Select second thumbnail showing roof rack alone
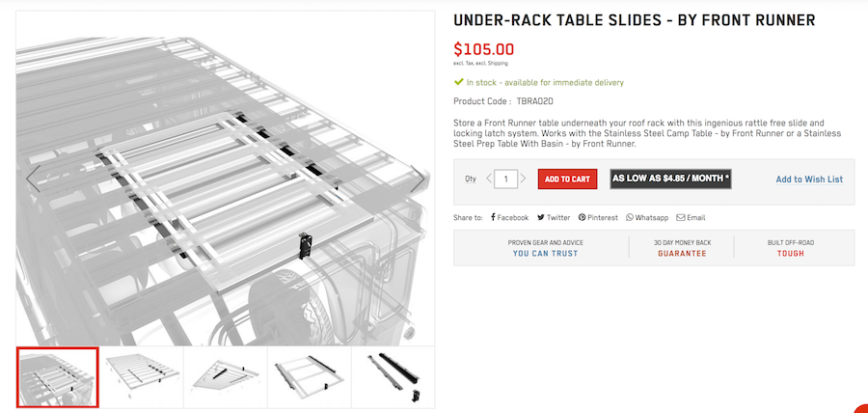Image resolution: width=868 pixels, height=413 pixels. 142,376
